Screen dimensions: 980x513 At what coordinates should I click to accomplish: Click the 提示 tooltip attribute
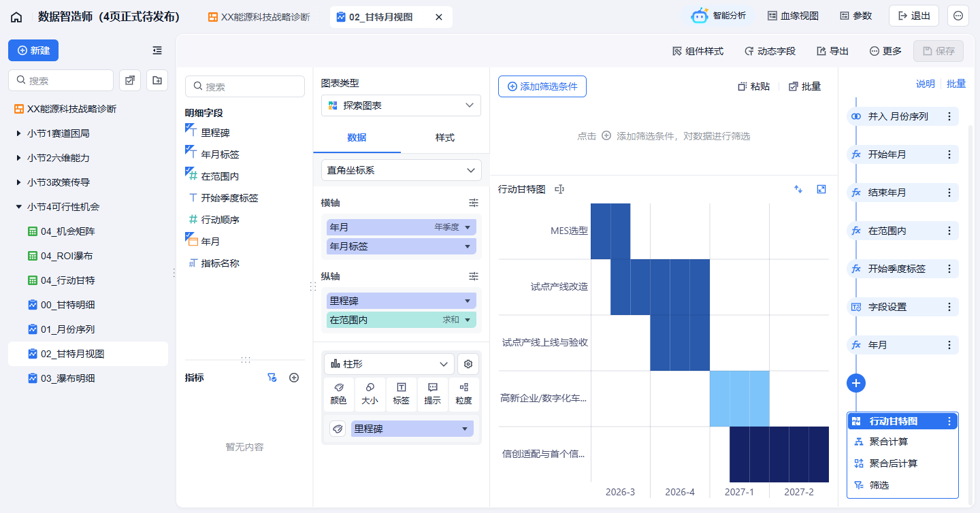pos(432,395)
